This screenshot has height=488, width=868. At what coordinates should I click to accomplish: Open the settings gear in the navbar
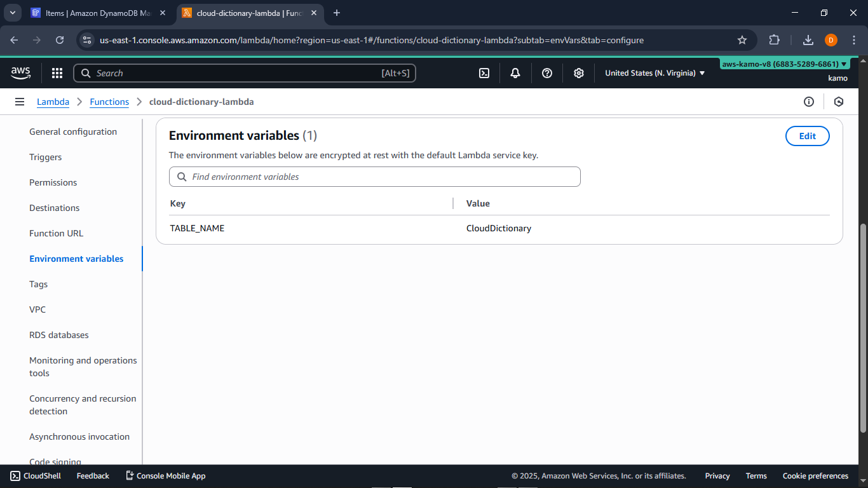coord(579,73)
